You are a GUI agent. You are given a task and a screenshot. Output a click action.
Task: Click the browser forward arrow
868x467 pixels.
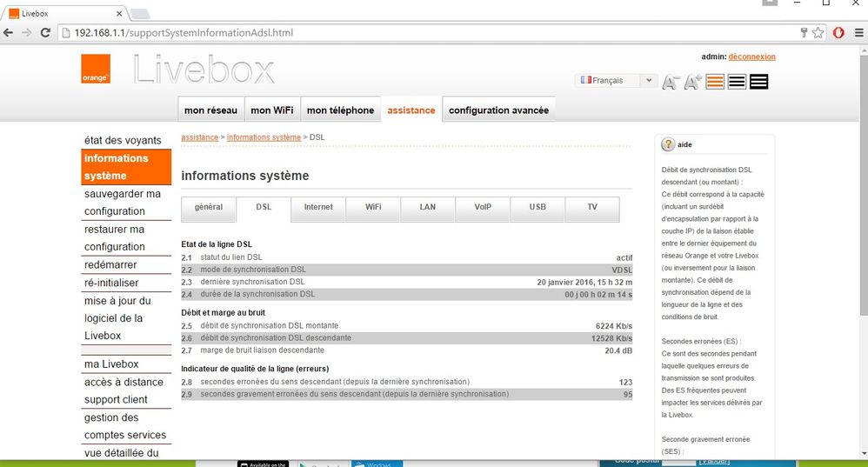pos(27,33)
